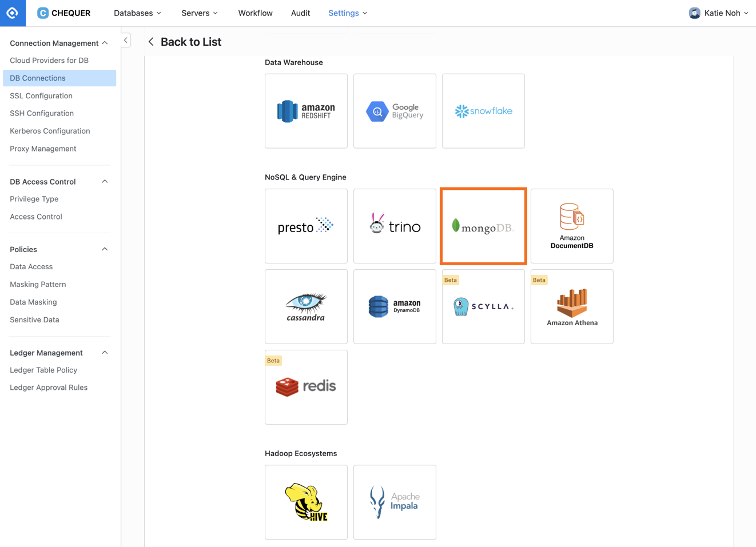
Task: Select the Redis beta tile
Action: (x=306, y=387)
